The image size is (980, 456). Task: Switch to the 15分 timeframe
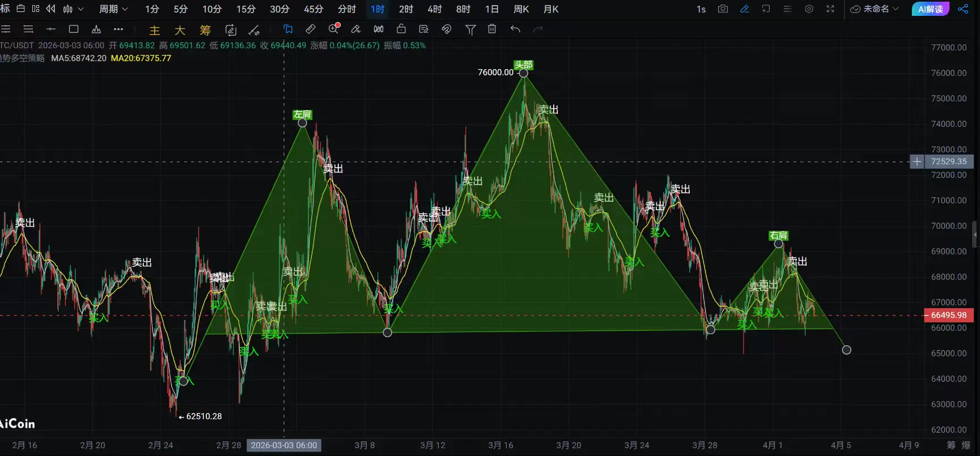pos(246,9)
